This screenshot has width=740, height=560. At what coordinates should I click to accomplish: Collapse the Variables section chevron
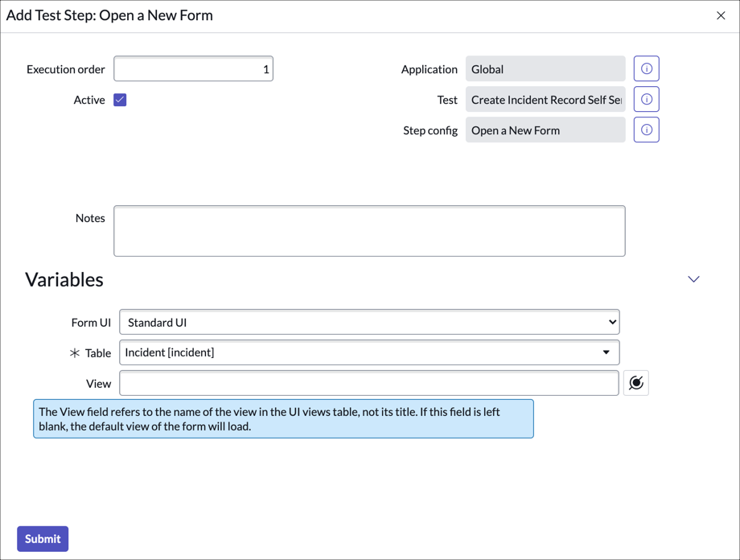tap(693, 279)
